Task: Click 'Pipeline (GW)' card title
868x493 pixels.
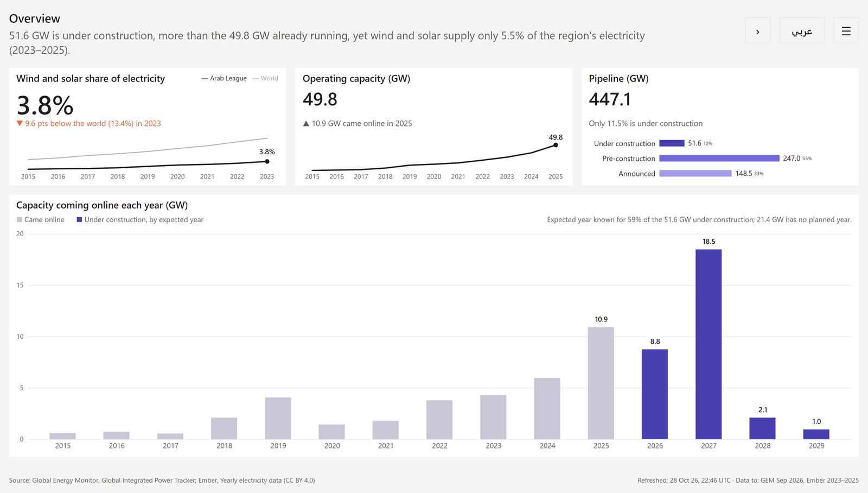Action: (x=619, y=79)
